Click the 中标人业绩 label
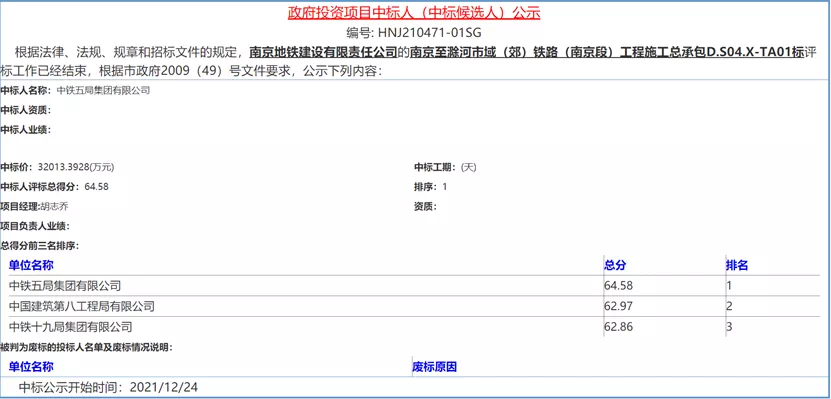Screen dimensions: 831x399 (x=26, y=129)
